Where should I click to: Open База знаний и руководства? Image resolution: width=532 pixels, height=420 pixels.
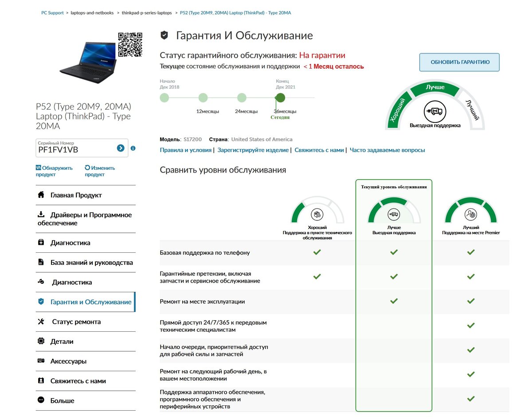86,263
